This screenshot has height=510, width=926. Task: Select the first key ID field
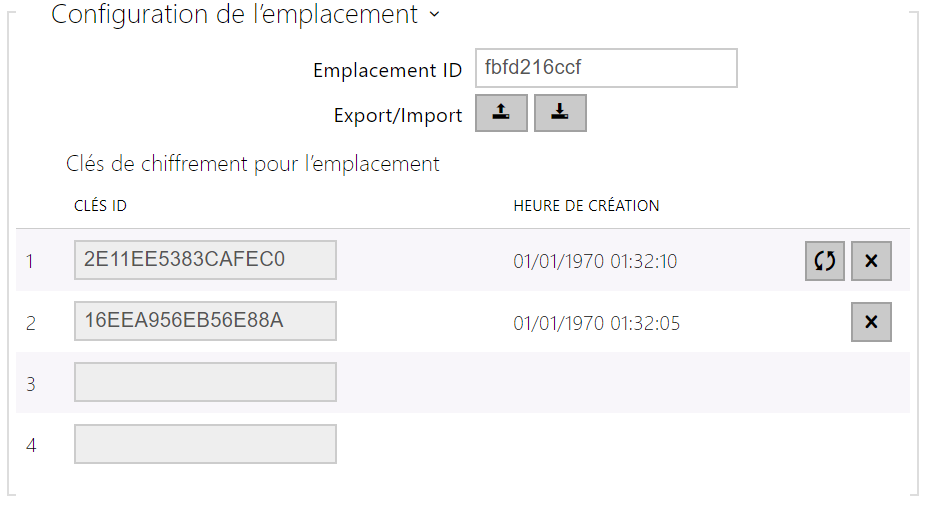coord(205,260)
